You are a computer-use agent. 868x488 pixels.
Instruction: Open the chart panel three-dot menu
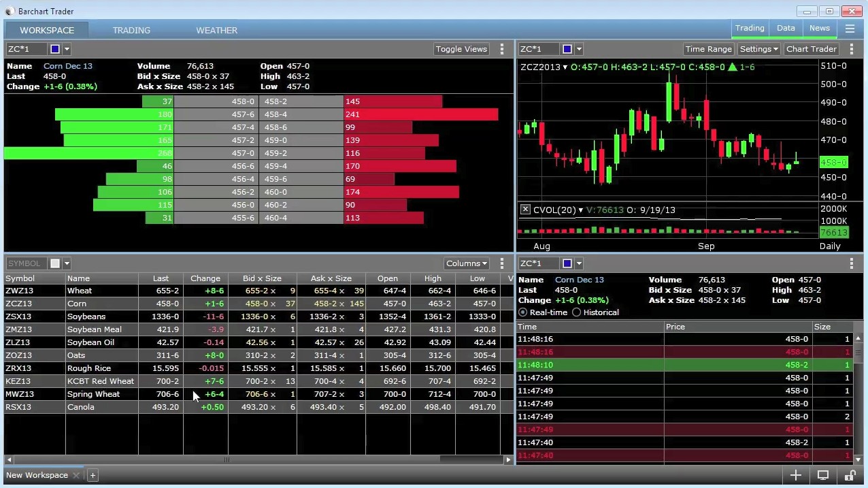[852, 49]
